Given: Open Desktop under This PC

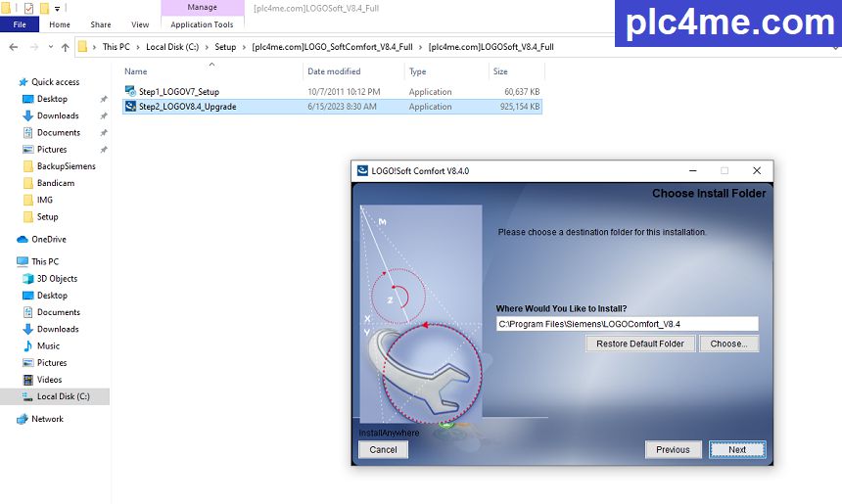Looking at the screenshot, I should [x=52, y=296].
